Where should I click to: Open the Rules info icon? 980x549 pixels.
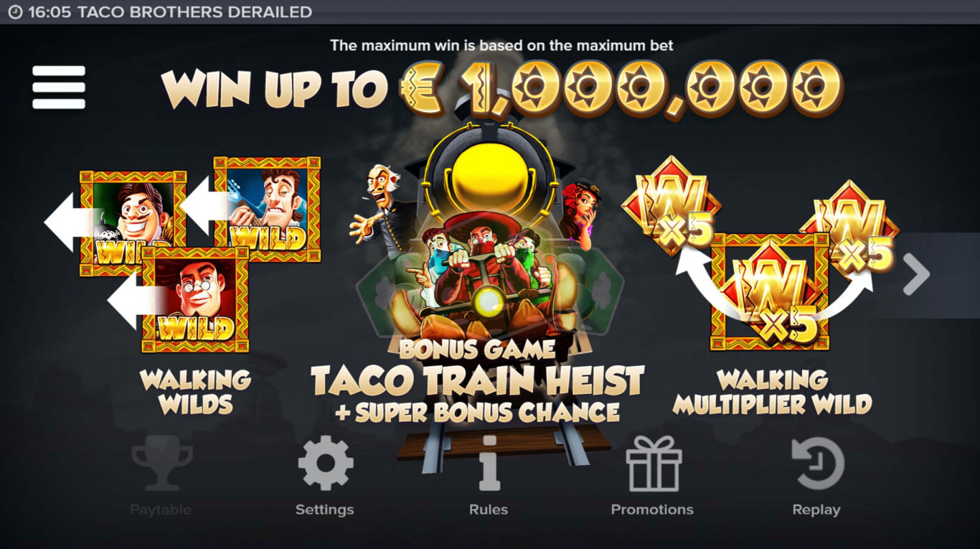489,464
